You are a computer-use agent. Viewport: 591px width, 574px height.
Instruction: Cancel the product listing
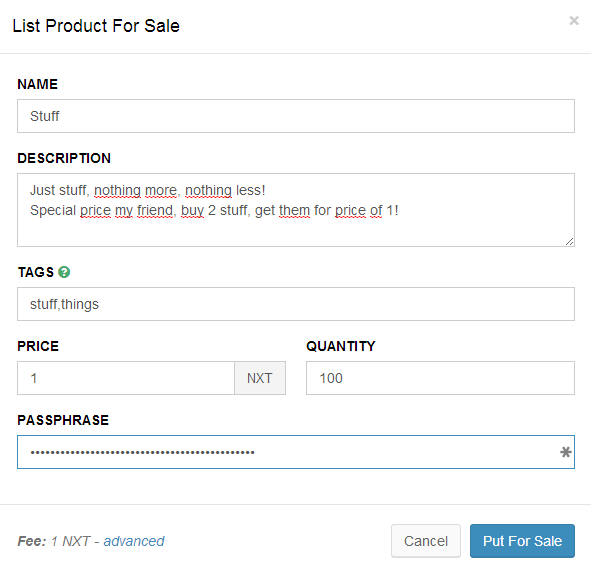click(426, 541)
